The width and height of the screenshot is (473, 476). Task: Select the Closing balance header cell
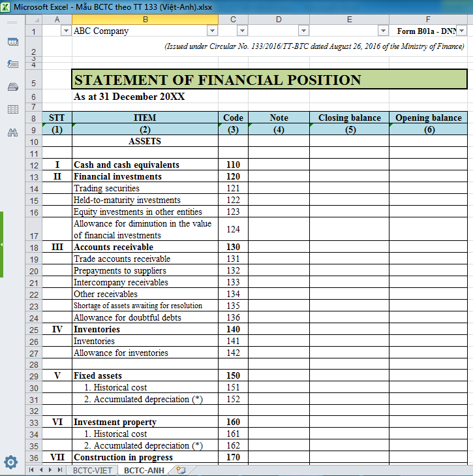(349, 118)
